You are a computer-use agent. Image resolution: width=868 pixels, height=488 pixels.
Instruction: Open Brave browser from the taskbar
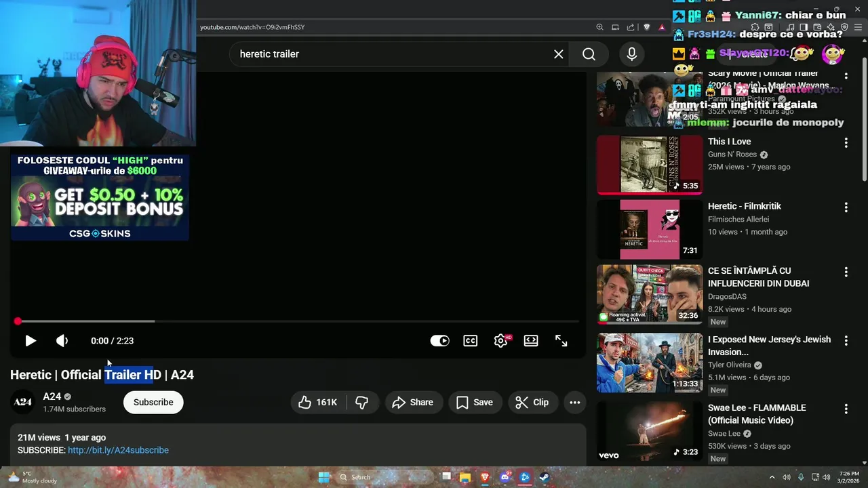click(485, 477)
